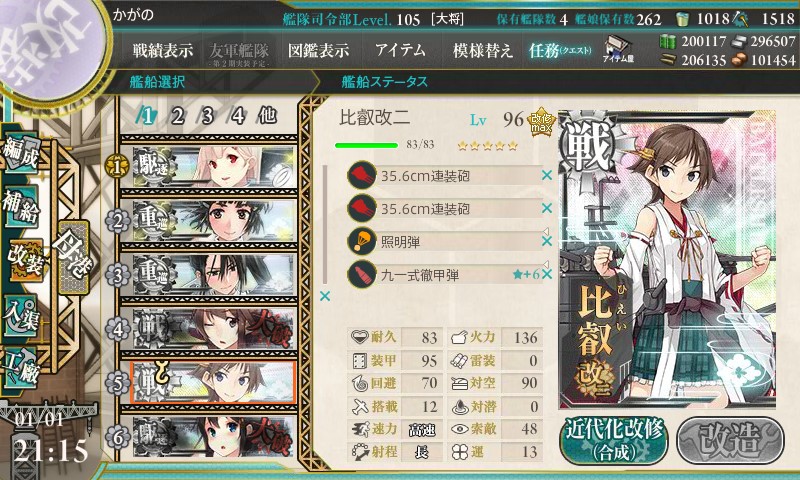Open the 編成 fleet composition icon
Image resolution: width=800 pixels, height=480 pixels.
point(21,153)
